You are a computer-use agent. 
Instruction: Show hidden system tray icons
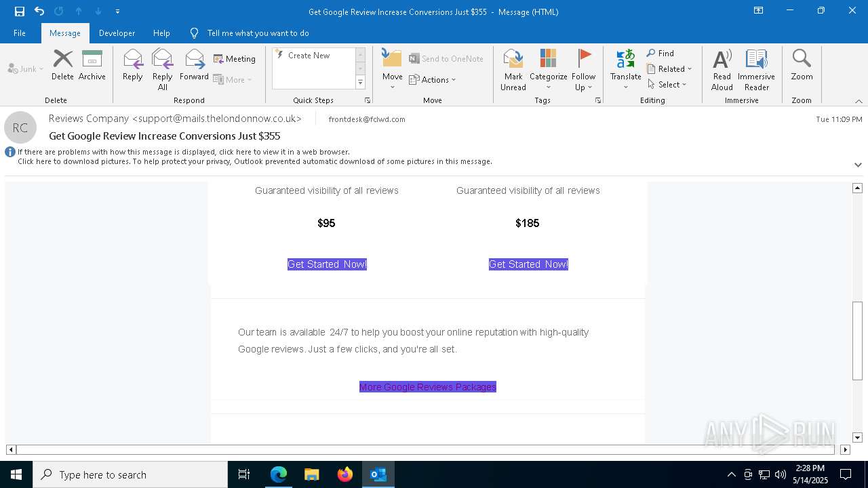coord(731,474)
